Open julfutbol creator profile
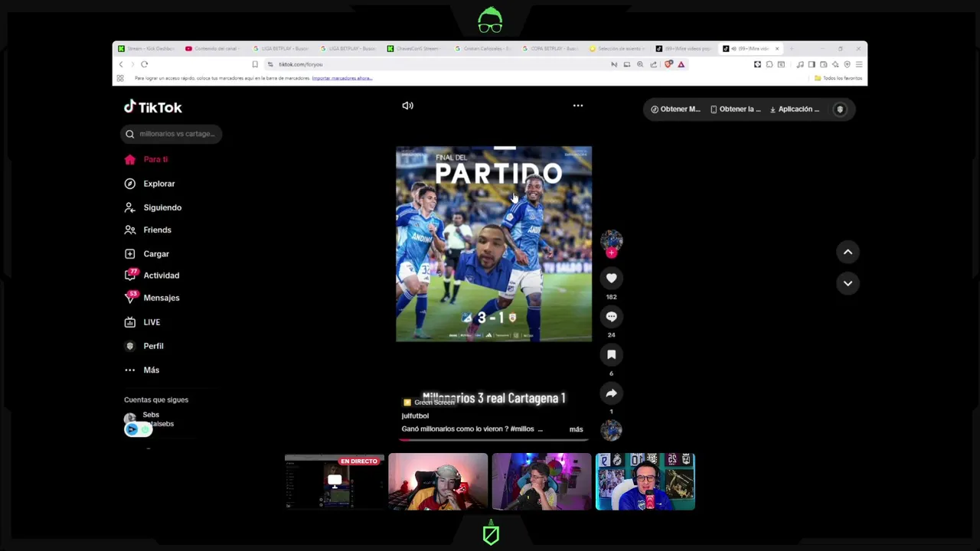 pyautogui.click(x=415, y=416)
